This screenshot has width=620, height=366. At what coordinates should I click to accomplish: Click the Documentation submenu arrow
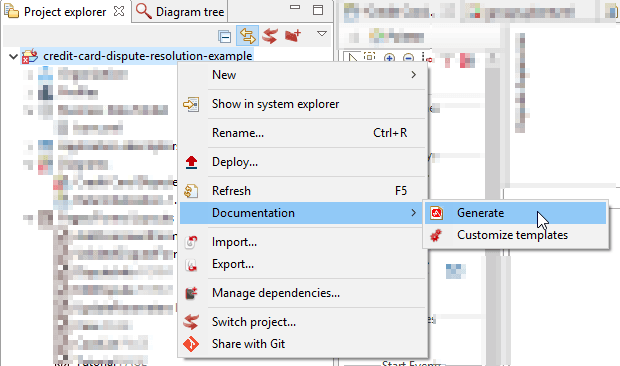[x=414, y=213]
